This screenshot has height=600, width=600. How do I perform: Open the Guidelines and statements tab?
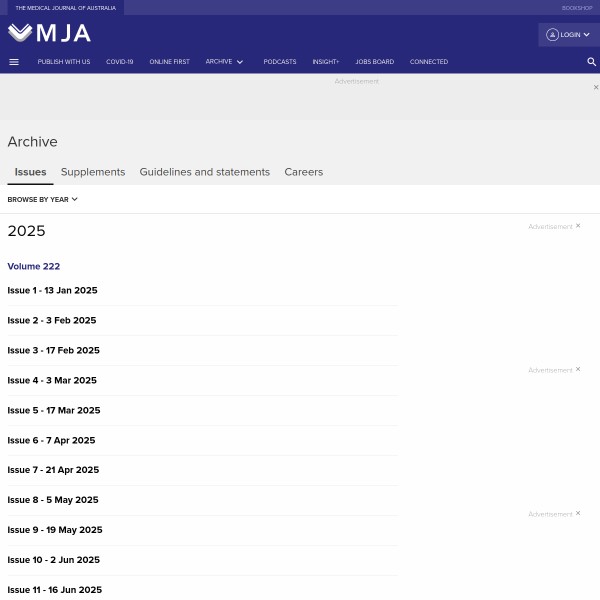pos(204,172)
